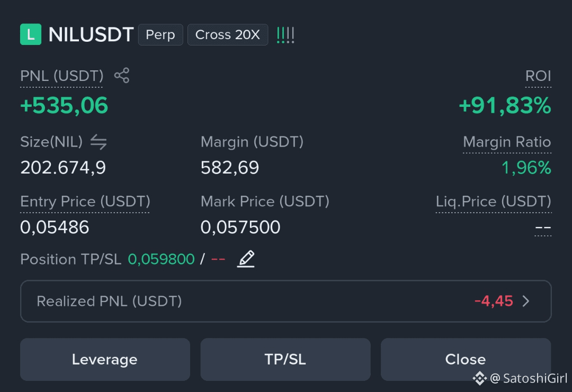
Task: Click take-profit value 0,059800
Action: [161, 259]
